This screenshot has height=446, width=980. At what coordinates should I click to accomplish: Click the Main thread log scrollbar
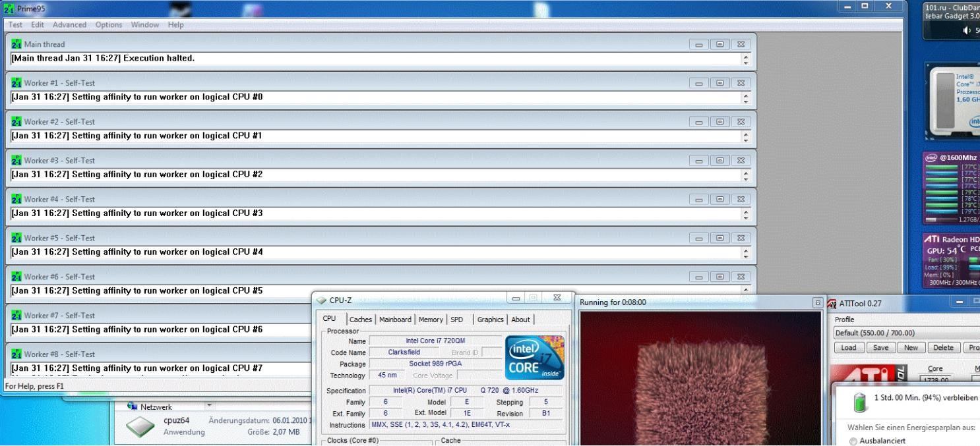click(745, 59)
